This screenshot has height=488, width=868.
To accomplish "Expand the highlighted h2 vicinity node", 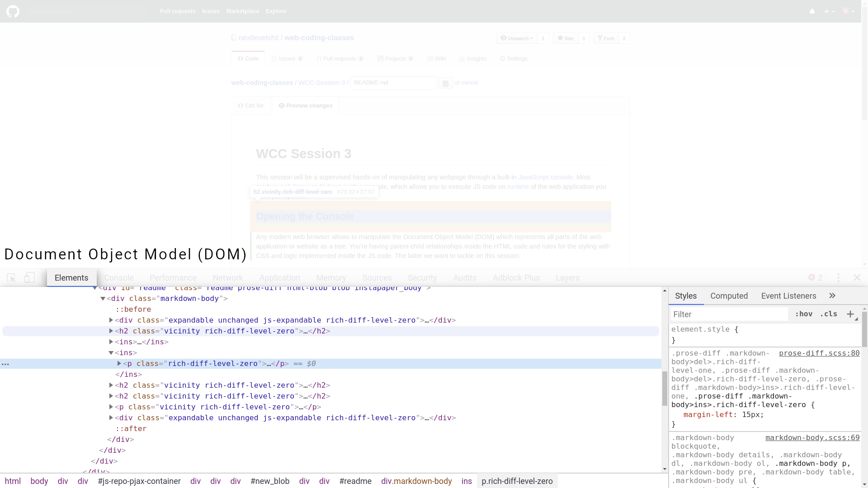I will tap(111, 331).
